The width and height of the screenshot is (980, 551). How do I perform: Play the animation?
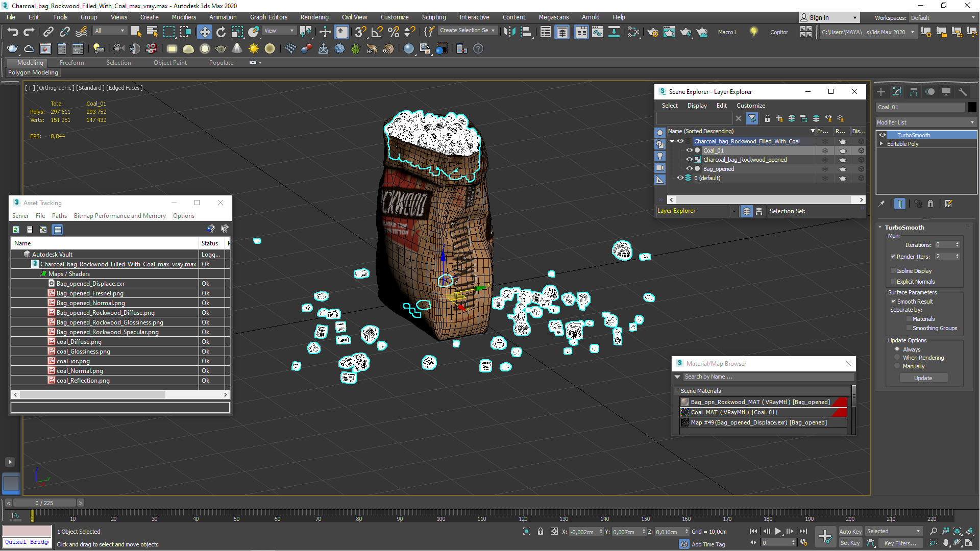(x=778, y=531)
